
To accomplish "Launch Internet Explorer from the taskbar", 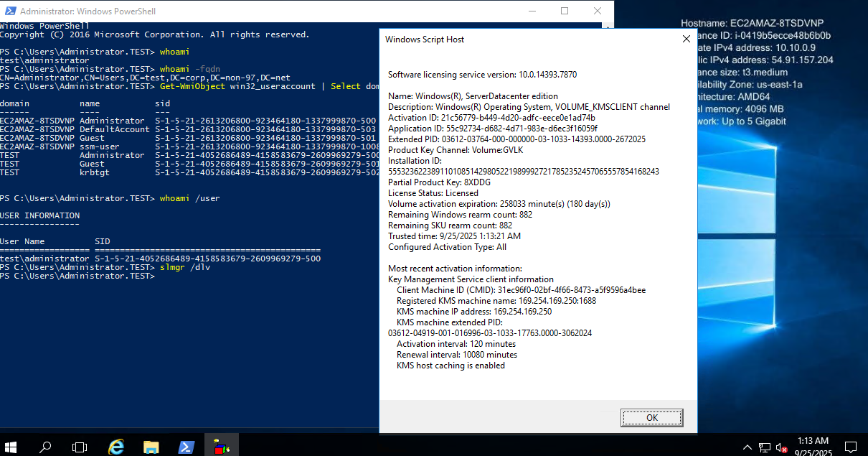I will coord(116,446).
